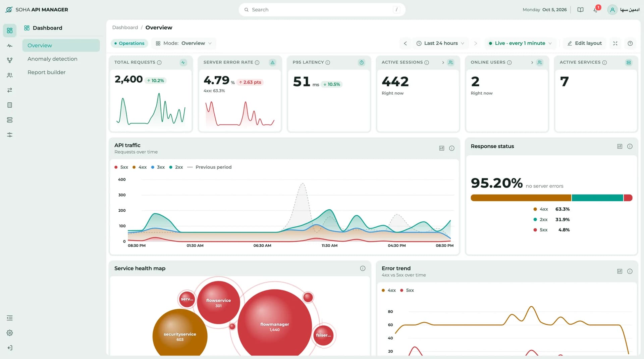
Task: Click the 95.20% no server errors value
Action: [497, 183]
